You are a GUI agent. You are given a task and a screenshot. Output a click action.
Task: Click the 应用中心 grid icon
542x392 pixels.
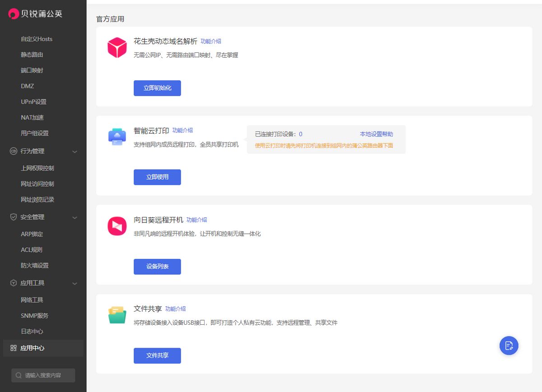[x=14, y=348]
